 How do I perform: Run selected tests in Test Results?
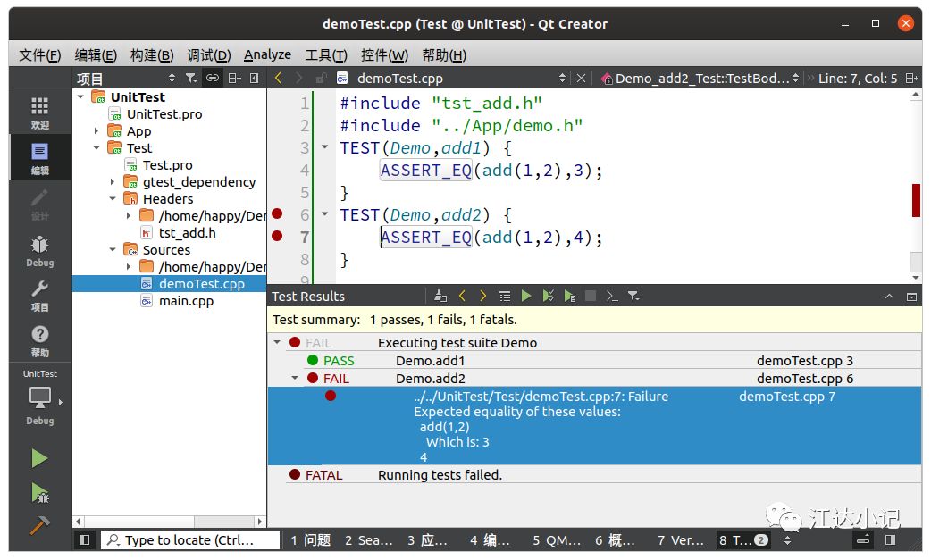548,296
